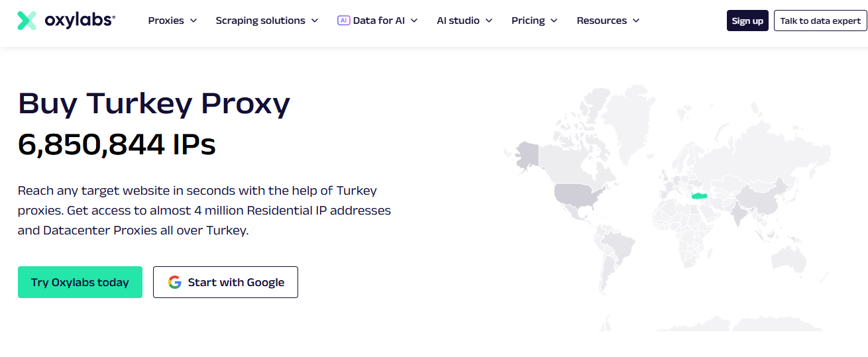Click the 6,850,844 IPs text

pos(117,144)
